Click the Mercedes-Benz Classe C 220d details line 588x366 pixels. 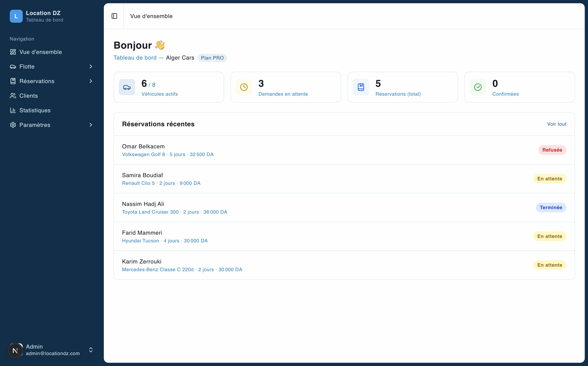tap(182, 270)
